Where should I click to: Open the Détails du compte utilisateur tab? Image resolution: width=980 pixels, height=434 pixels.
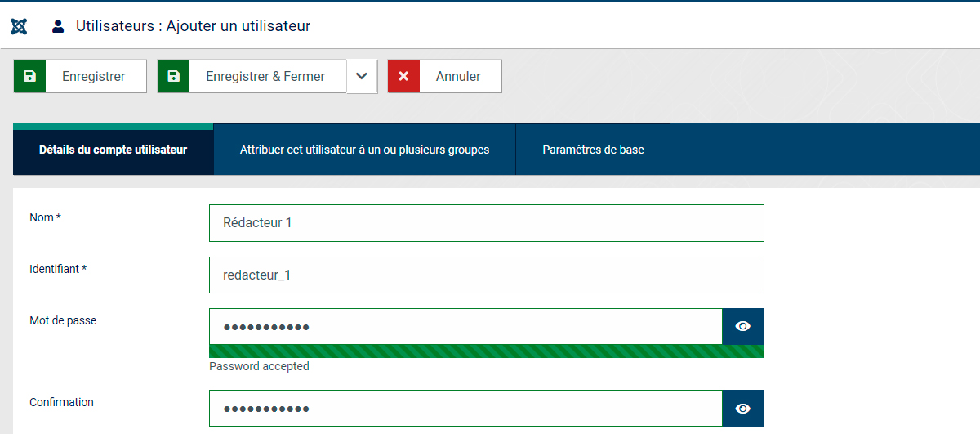(x=114, y=150)
